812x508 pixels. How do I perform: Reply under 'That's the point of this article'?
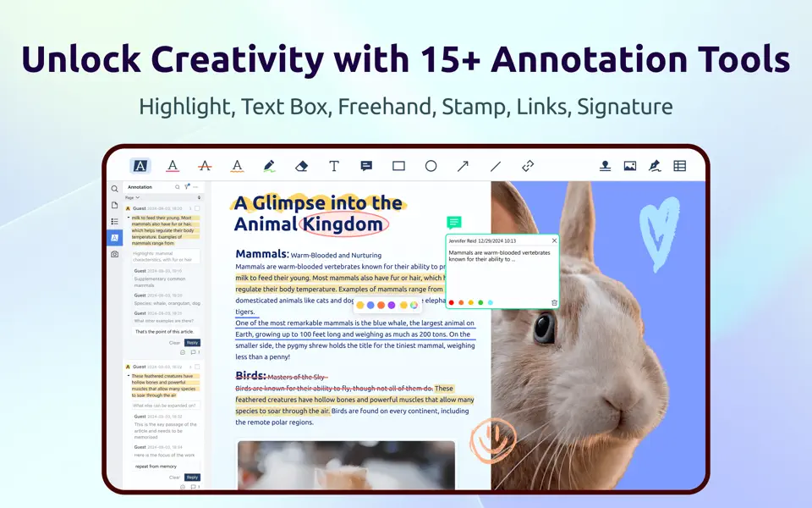(192, 343)
